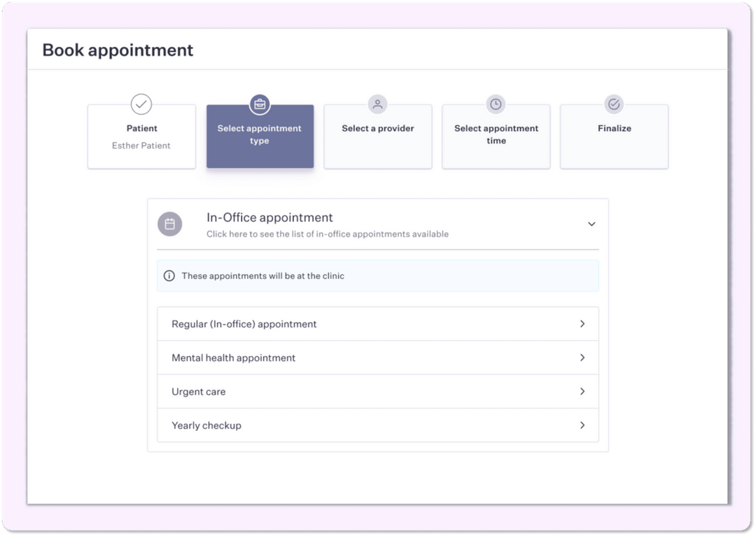Click the arrow on the Yearly checkup row
Screen dimensions: 756x536
pyautogui.click(x=582, y=425)
